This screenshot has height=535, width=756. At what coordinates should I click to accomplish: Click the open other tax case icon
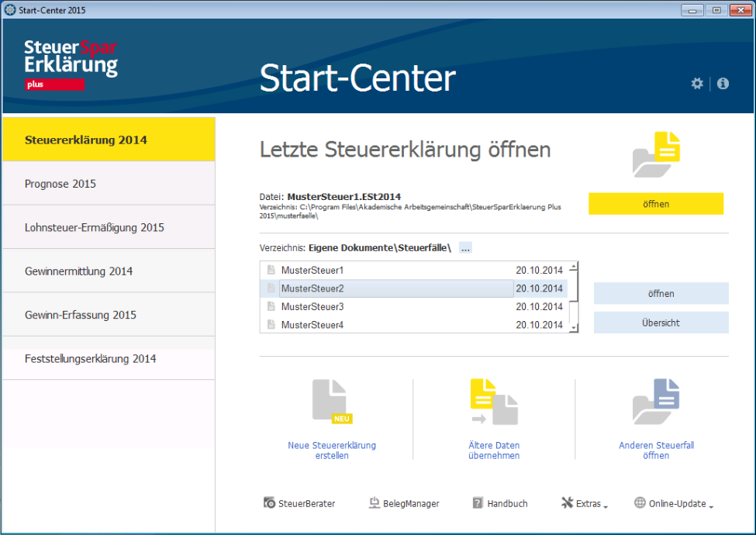pos(655,403)
